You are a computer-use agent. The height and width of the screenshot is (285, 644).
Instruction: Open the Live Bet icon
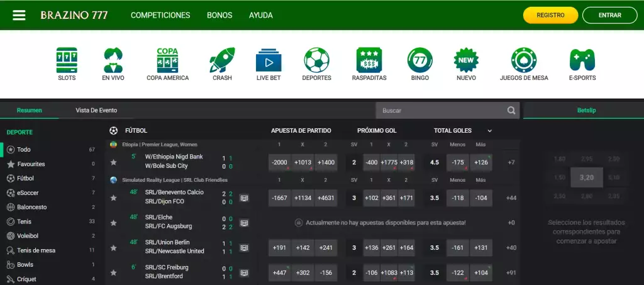269,60
